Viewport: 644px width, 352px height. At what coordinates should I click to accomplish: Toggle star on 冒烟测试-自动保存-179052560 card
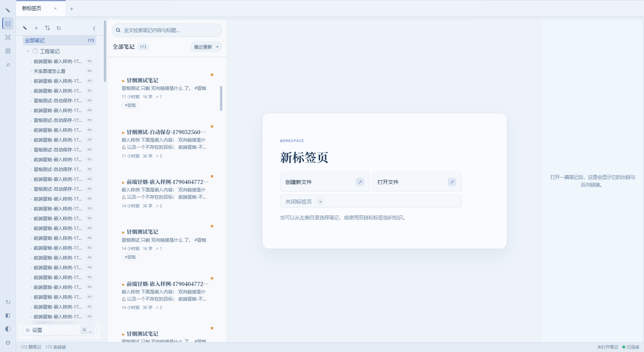212,127
